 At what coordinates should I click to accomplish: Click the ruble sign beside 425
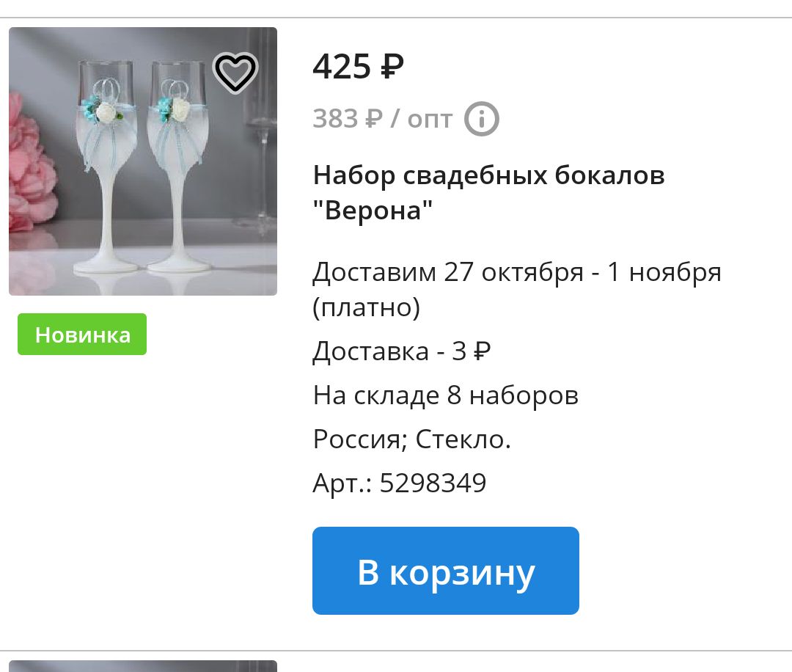tap(392, 67)
